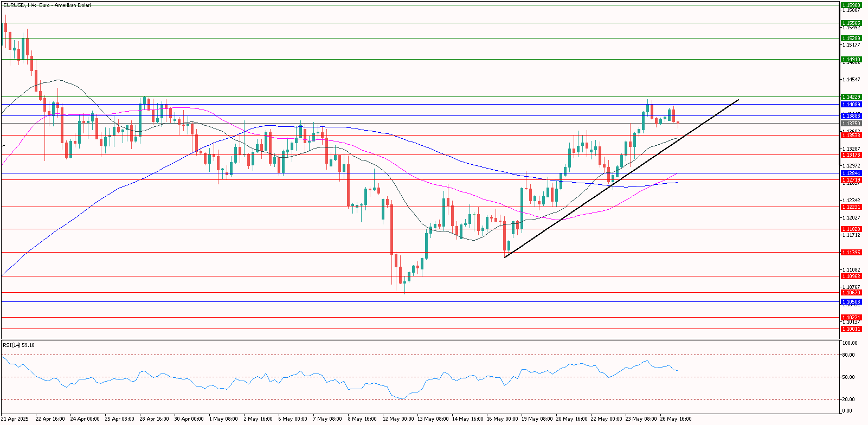Screen dimensions: 868x425
Task: Select the black ascending trendline
Action: click(621, 178)
